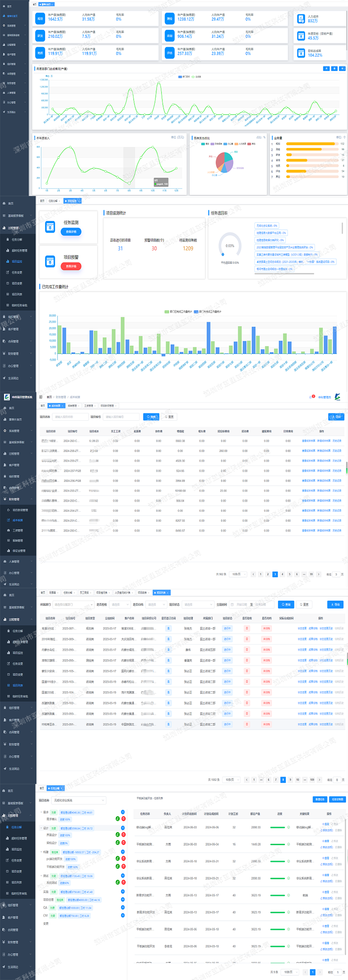Click green edit icon beside 界面设计 row

coord(117,835)
